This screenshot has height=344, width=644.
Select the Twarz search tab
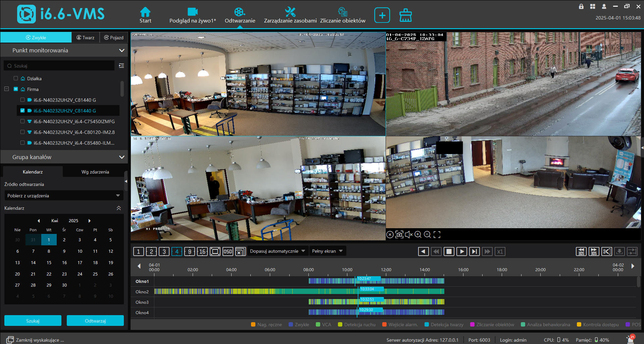tap(86, 38)
